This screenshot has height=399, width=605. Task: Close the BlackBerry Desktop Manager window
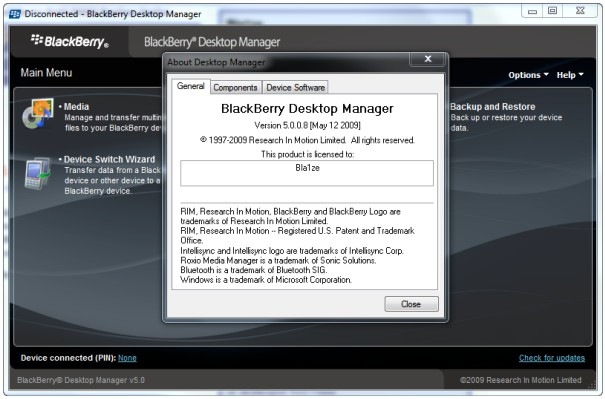580,11
